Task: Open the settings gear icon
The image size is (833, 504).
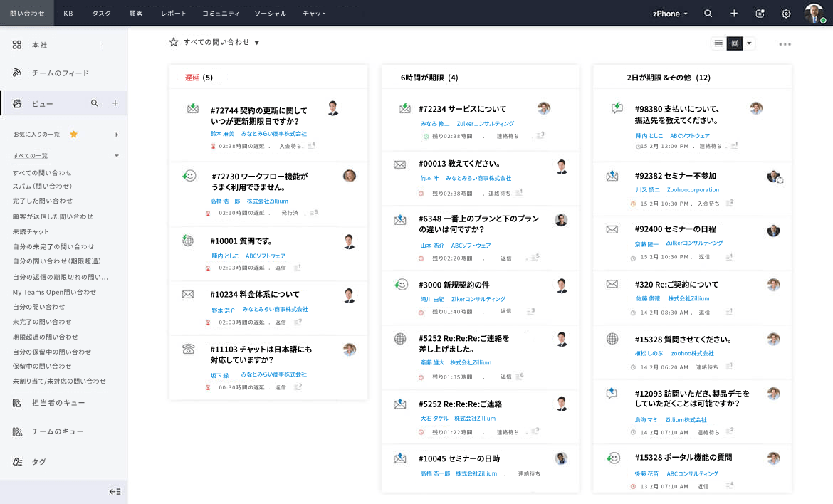Action: pos(786,14)
